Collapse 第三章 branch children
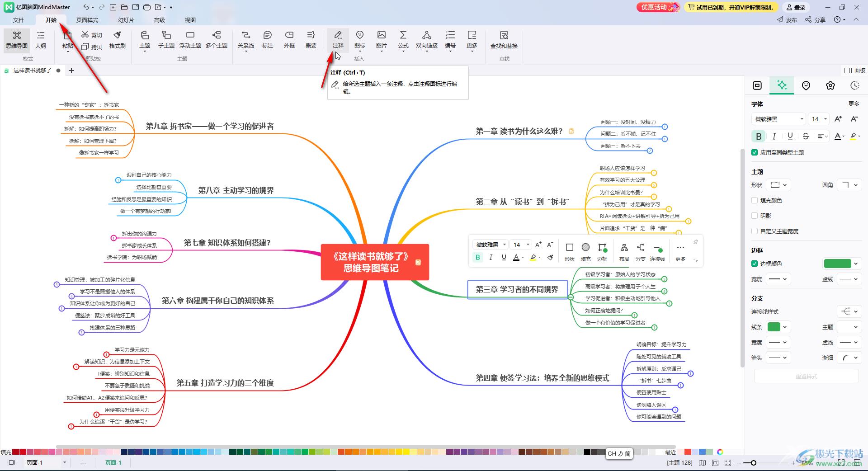The image size is (868, 471). click(x=571, y=297)
